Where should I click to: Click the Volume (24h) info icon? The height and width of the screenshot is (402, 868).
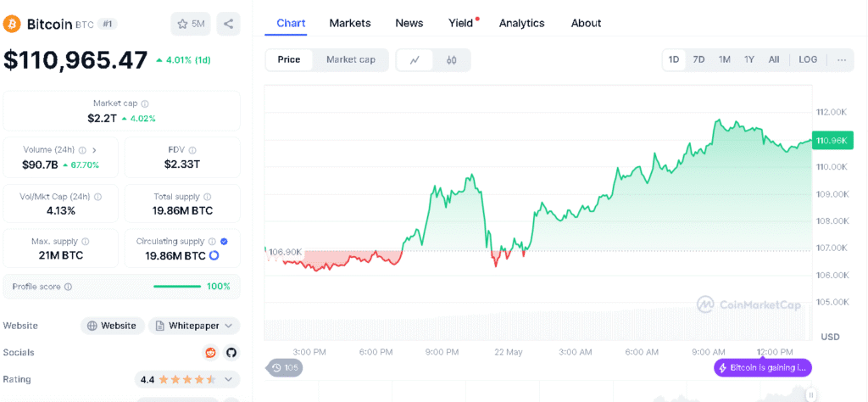point(82,150)
